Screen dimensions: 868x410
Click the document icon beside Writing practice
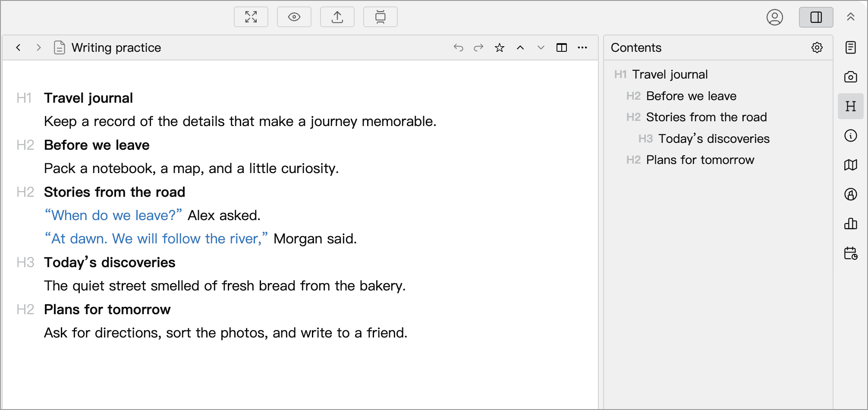point(60,47)
